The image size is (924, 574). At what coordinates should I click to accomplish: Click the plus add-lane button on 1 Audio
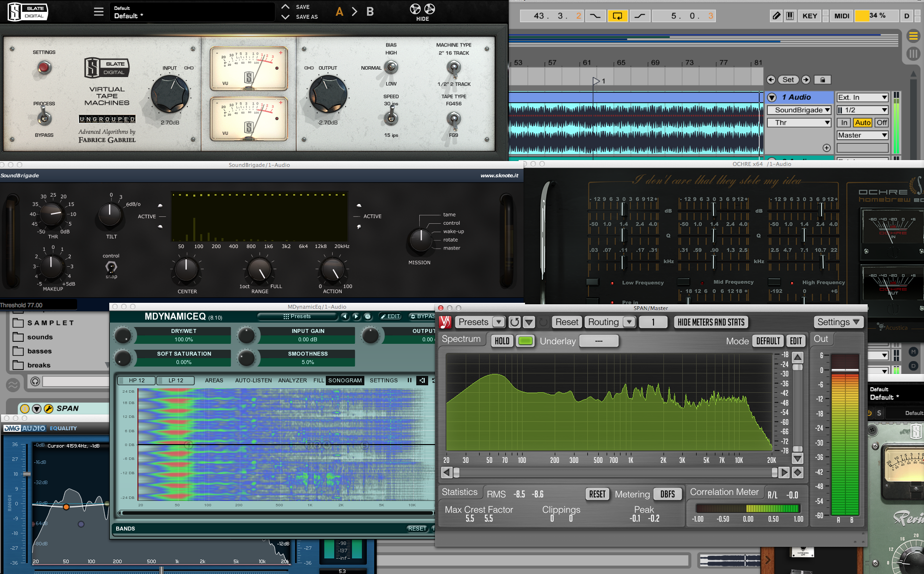tap(826, 148)
